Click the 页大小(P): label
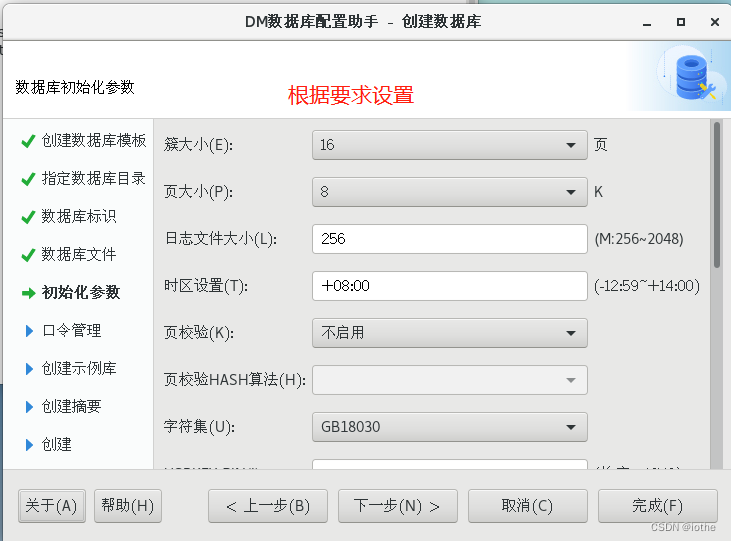The width and height of the screenshot is (731, 541). point(198,192)
